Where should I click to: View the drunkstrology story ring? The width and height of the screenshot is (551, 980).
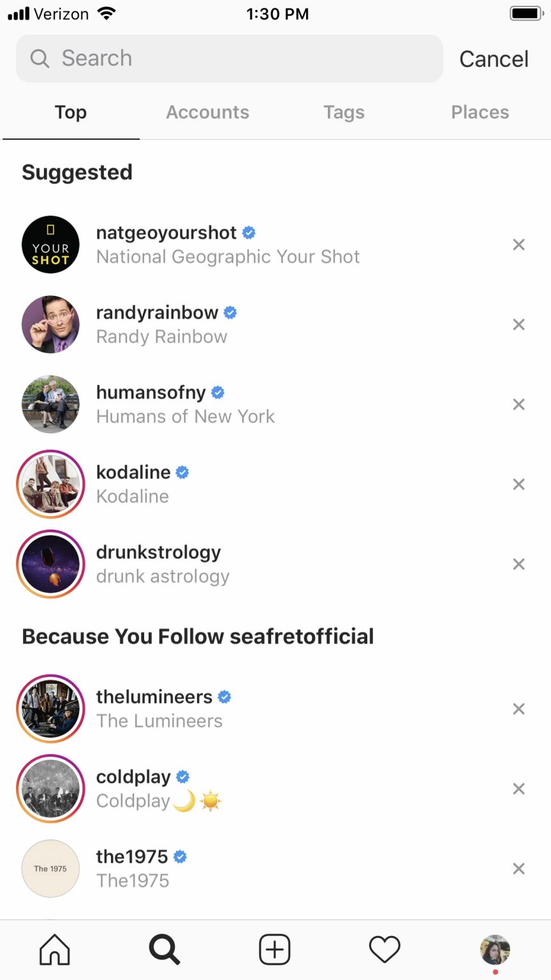(50, 564)
